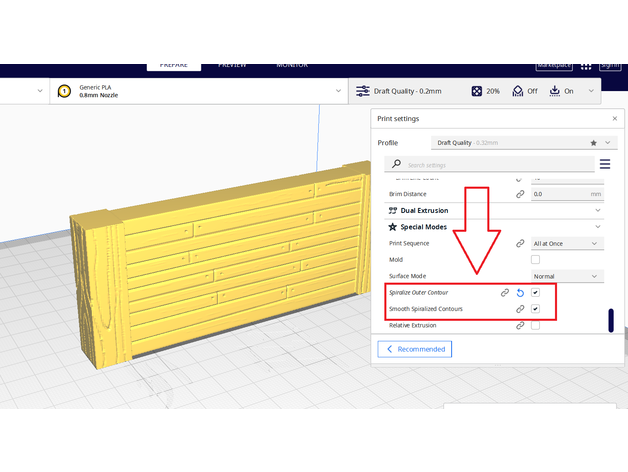Collapse the Special Modes section
The image size is (628, 472).
[598, 227]
